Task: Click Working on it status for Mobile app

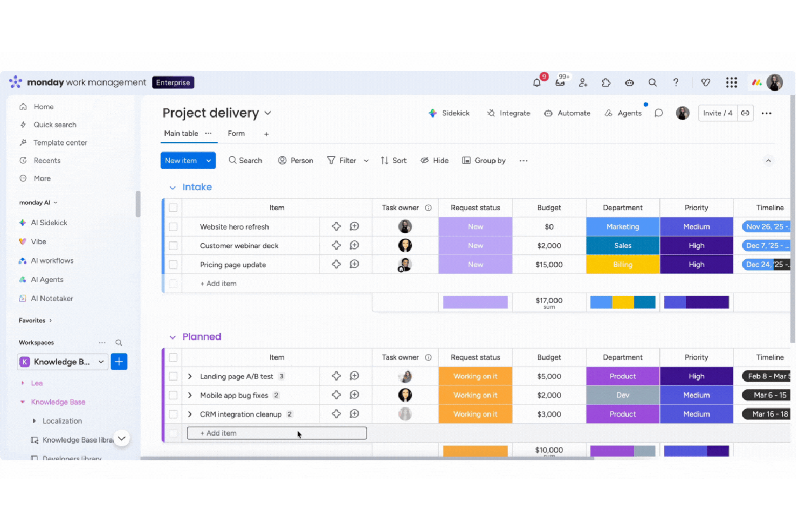Action: click(x=476, y=395)
